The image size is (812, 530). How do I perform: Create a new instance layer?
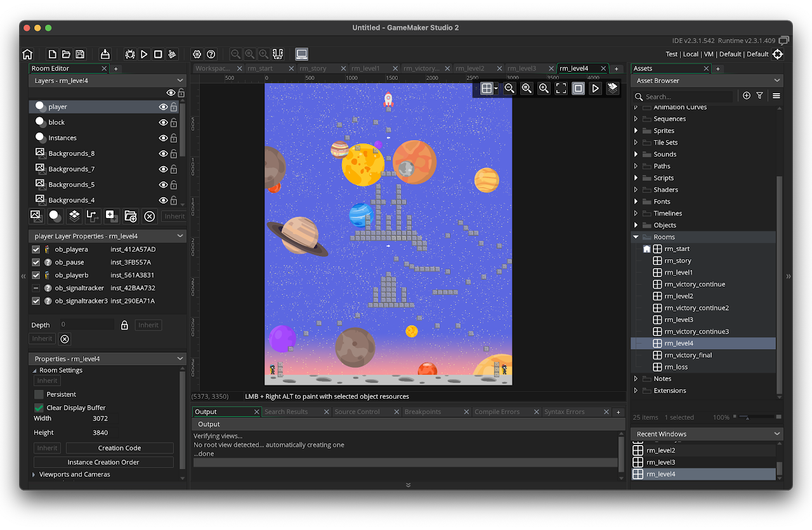[x=55, y=216]
